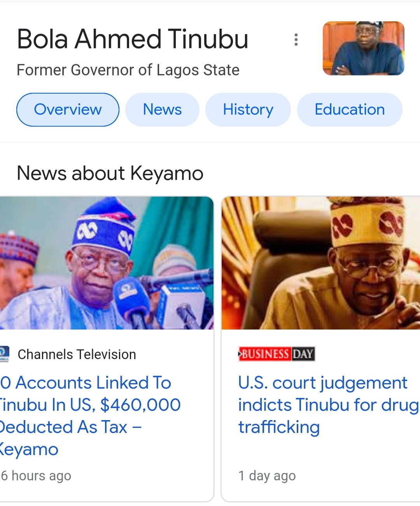Screen dimensions: 420x506
Task: Switch to the News tab
Action: (x=162, y=110)
